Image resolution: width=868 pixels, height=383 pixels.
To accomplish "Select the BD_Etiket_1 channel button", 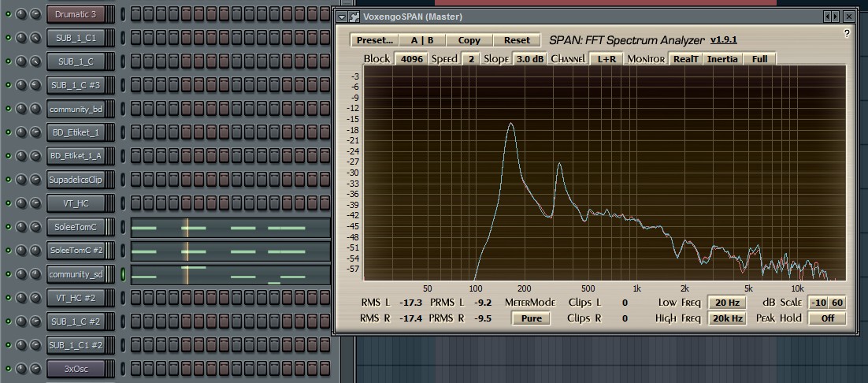I will click(76, 132).
